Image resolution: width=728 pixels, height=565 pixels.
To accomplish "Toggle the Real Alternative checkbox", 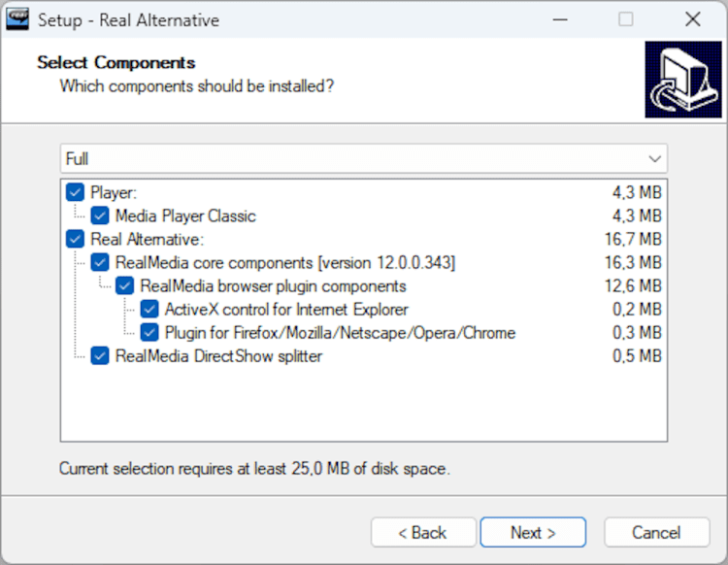I will (x=76, y=239).
